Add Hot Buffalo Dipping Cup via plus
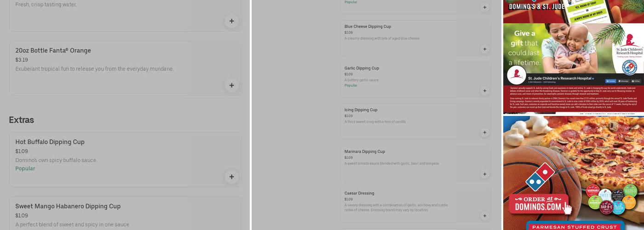 tap(231, 177)
